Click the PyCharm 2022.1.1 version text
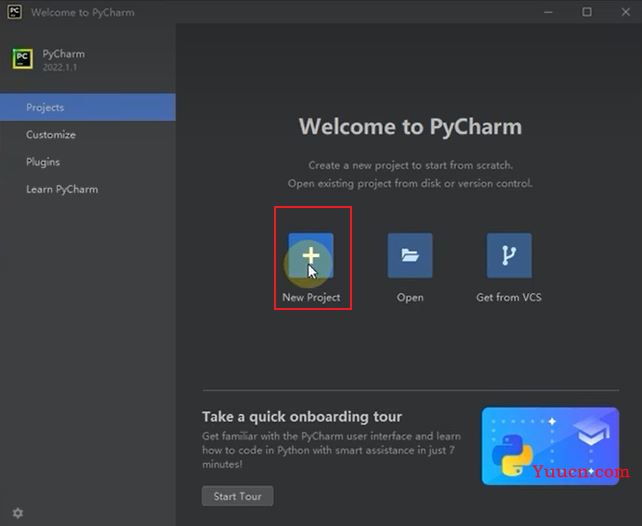 point(60,67)
